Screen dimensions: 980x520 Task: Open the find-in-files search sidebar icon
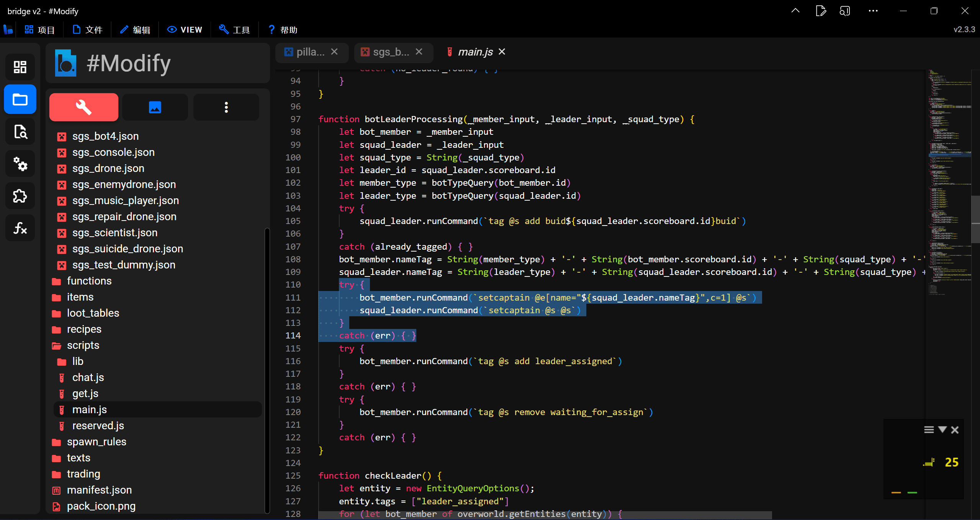pyautogui.click(x=20, y=132)
